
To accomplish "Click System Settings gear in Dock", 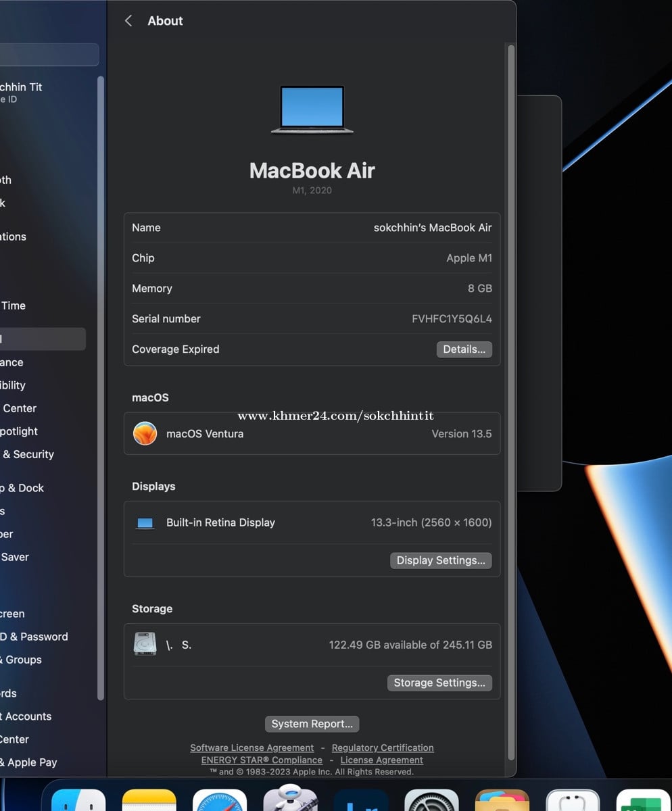I will tap(431, 802).
